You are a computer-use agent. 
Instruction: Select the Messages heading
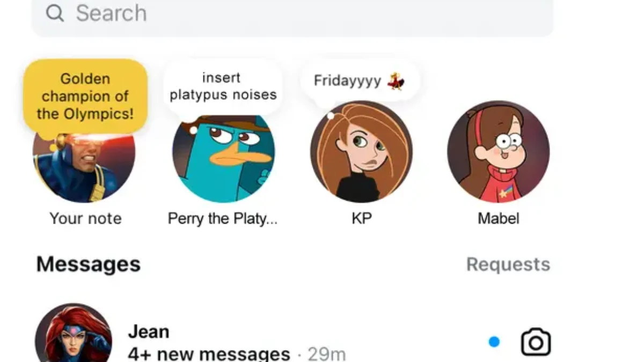click(x=89, y=264)
